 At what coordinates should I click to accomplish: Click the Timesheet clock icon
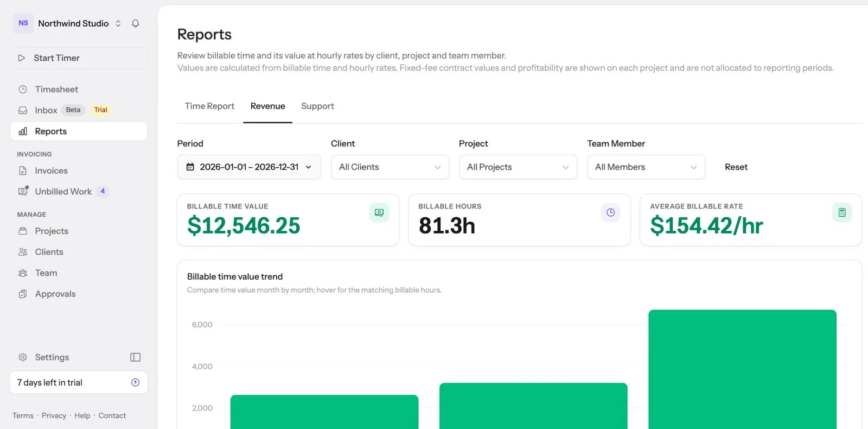tap(23, 89)
